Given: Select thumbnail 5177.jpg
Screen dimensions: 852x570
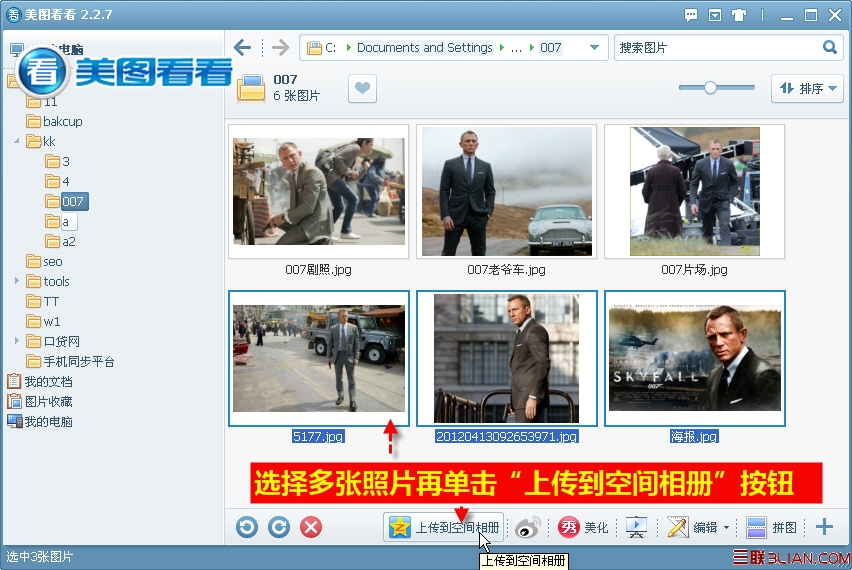Looking at the screenshot, I should (x=318, y=359).
